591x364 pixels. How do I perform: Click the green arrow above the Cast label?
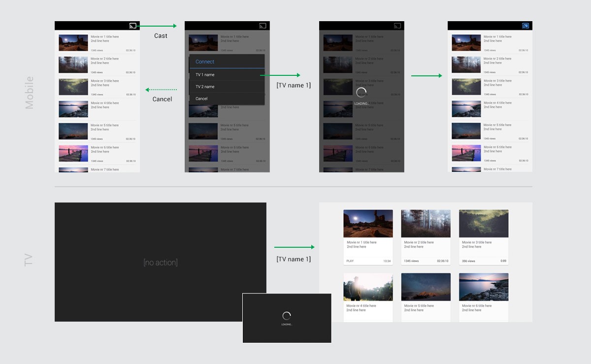(159, 26)
